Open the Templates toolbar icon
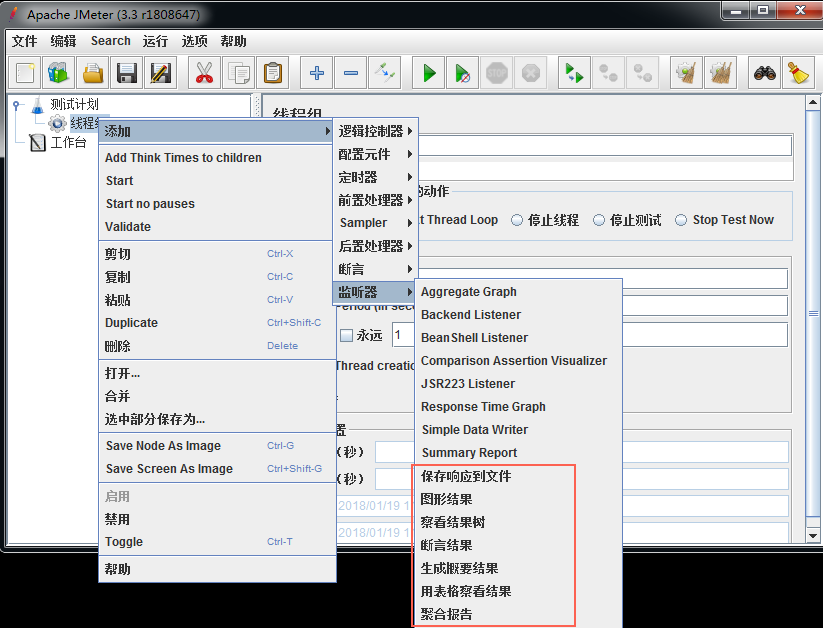Viewport: 823px width, 628px height. (58, 73)
